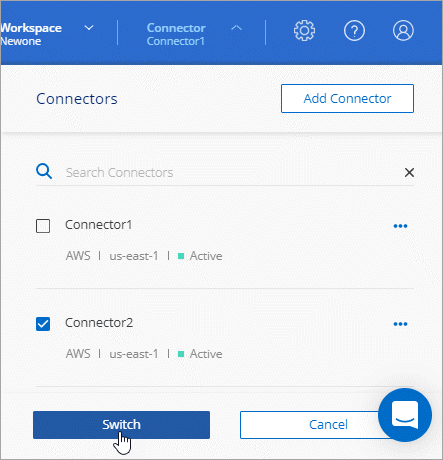The image size is (443, 460).
Task: Collapse the Connector dropdown chevron
Action: (x=236, y=28)
